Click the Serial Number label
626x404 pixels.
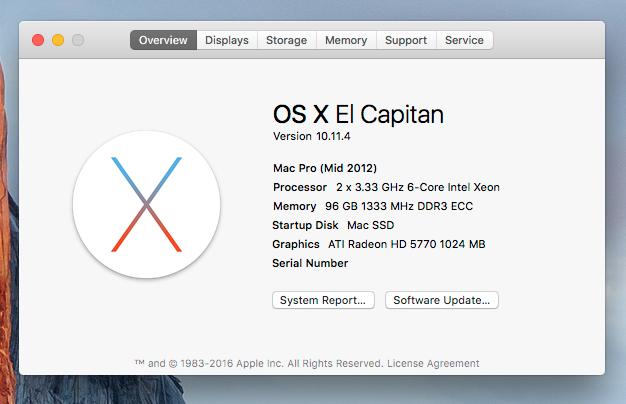310,263
